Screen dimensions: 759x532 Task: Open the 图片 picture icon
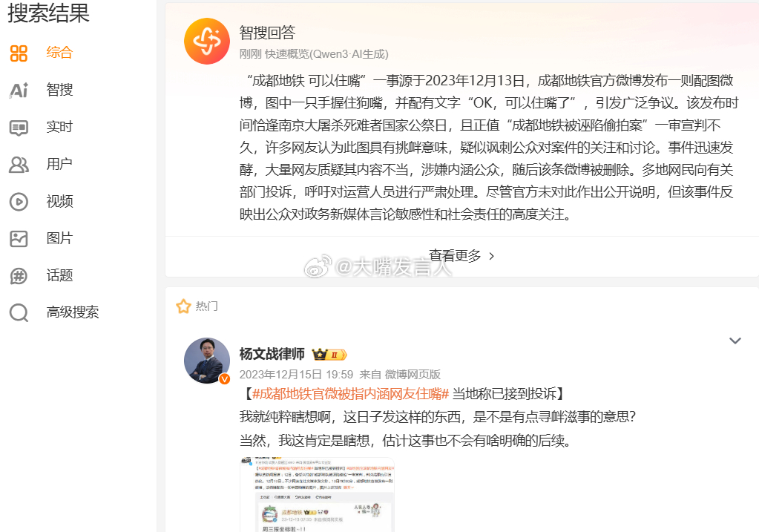[x=19, y=239]
